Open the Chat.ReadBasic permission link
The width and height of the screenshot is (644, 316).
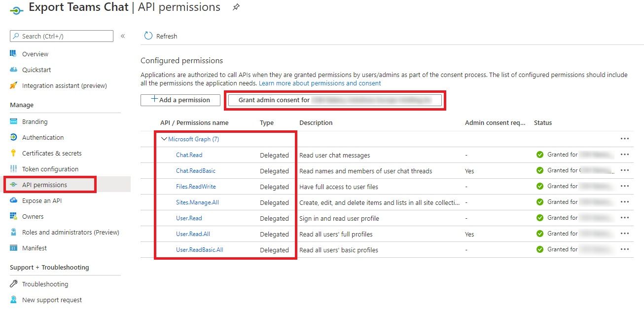point(196,170)
